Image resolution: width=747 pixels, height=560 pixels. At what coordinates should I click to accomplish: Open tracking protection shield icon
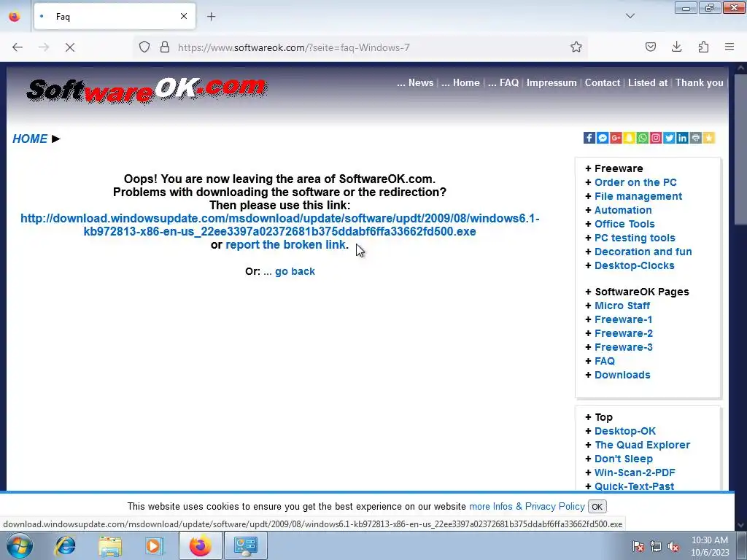144,47
